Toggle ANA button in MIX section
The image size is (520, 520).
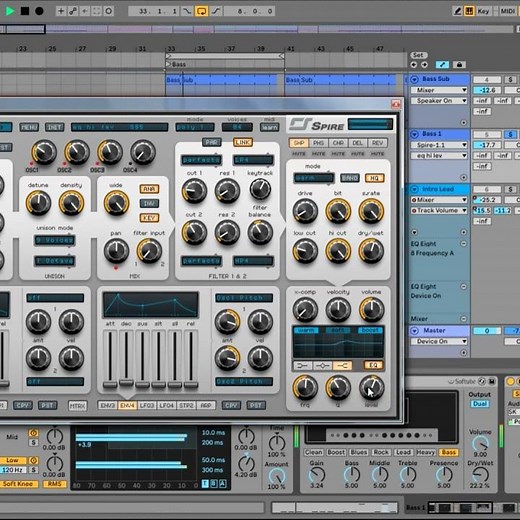[x=149, y=189]
